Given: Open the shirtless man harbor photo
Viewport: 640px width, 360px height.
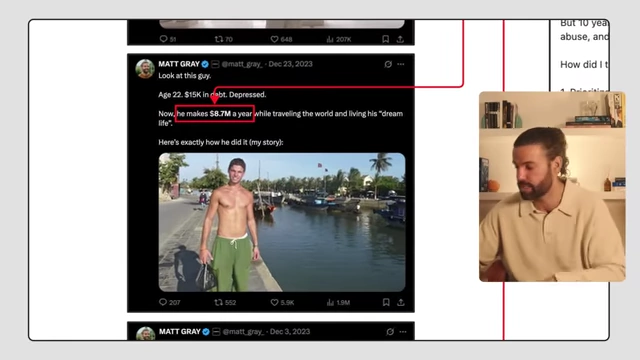Looking at the screenshot, I should [x=282, y=222].
